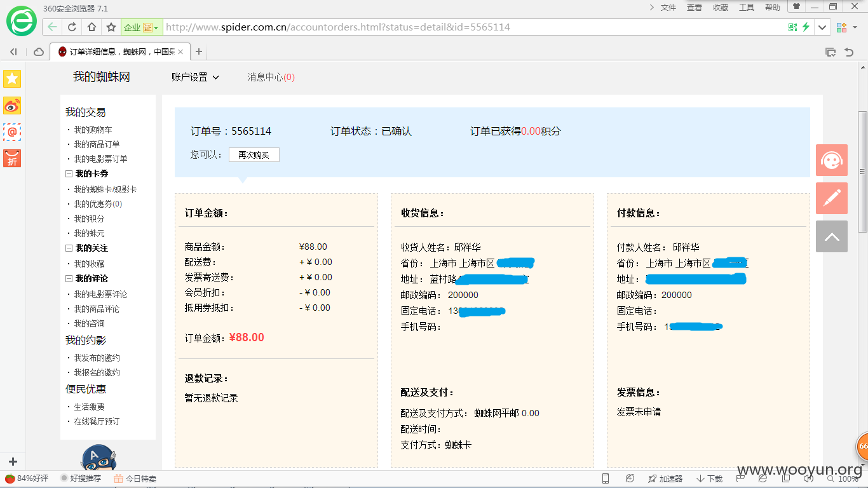Bookmark page with star icon in toolbar
This screenshot has width=868, height=488.
tap(111, 27)
